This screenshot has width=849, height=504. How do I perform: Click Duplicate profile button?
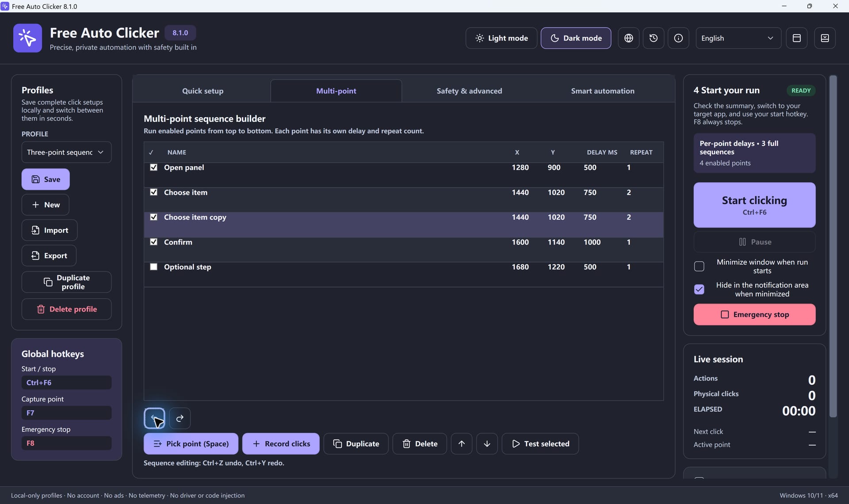pos(66,282)
